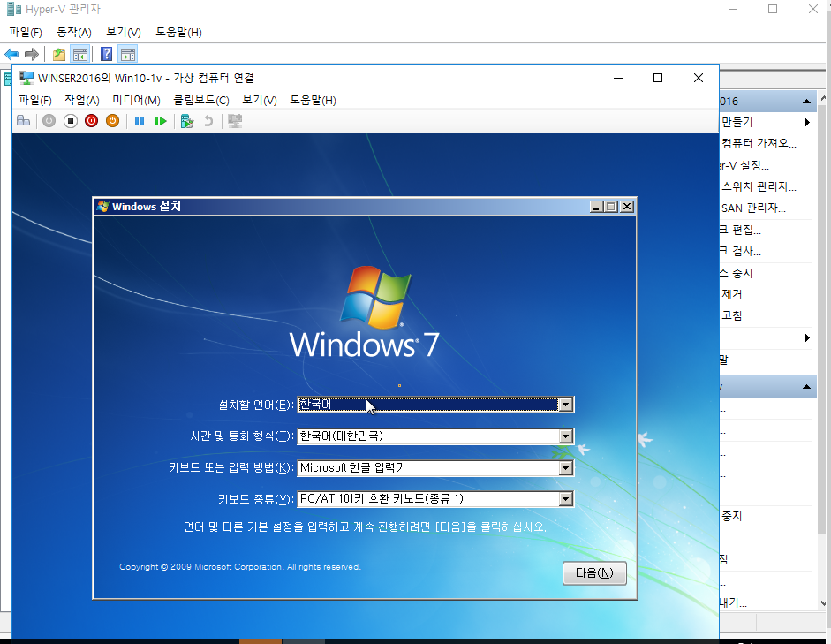Open Hyper-V 설정... action
Viewport: 831px width, 644px height.
[744, 165]
